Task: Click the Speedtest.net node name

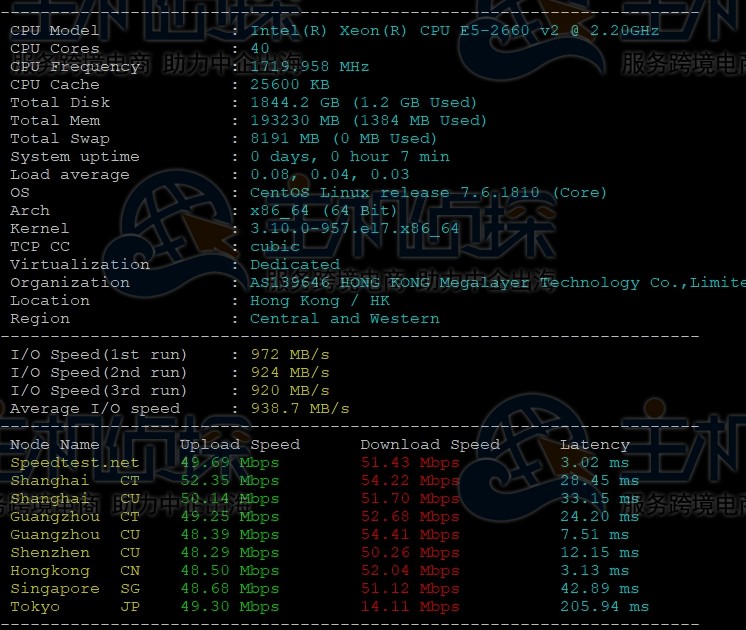Action: coord(75,463)
